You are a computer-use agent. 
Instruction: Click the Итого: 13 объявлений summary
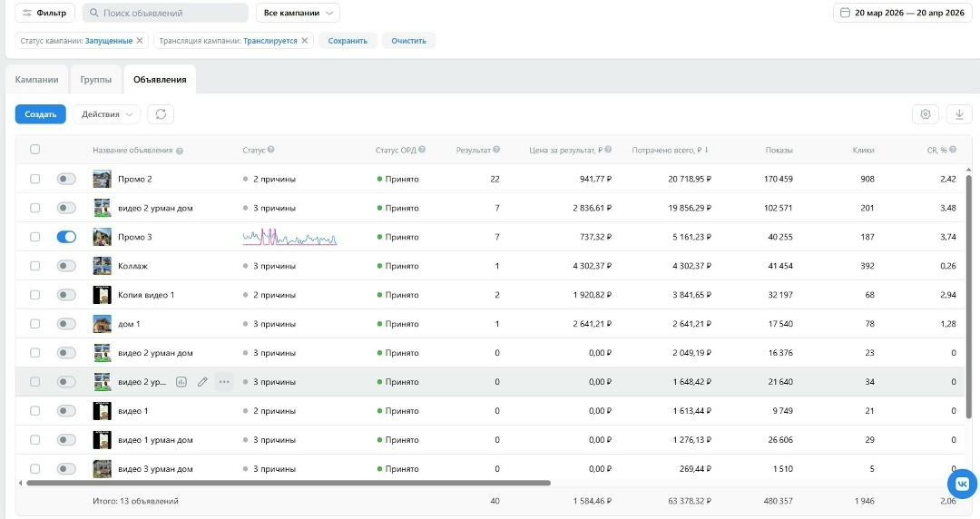pos(135,501)
